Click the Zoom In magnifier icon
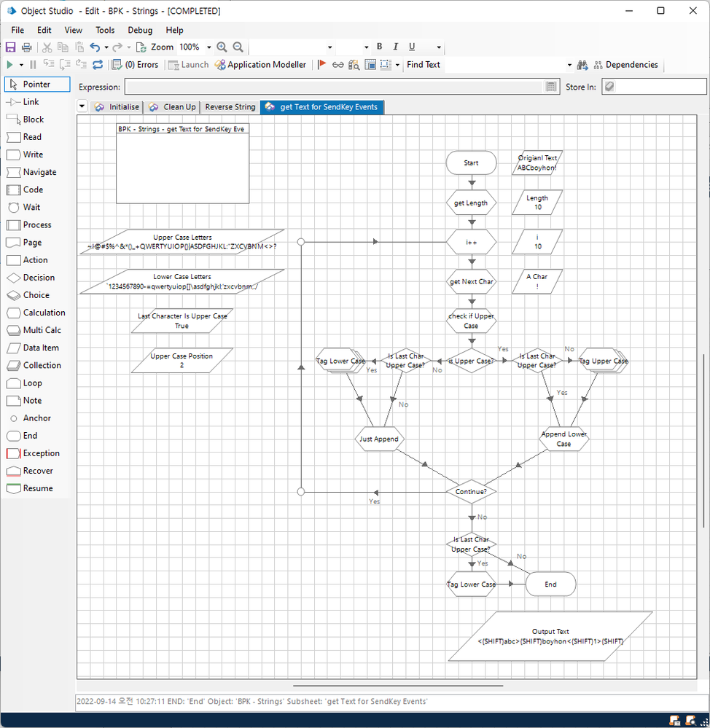710x728 pixels. [222, 47]
